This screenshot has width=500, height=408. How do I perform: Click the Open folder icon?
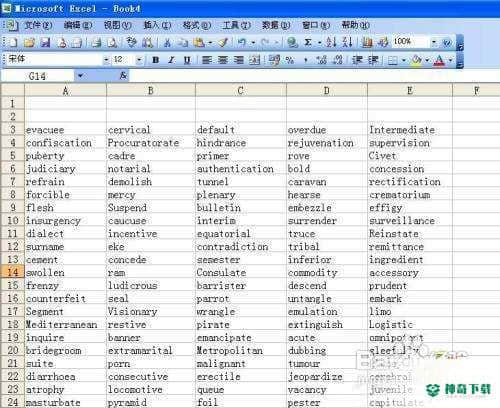[29, 42]
